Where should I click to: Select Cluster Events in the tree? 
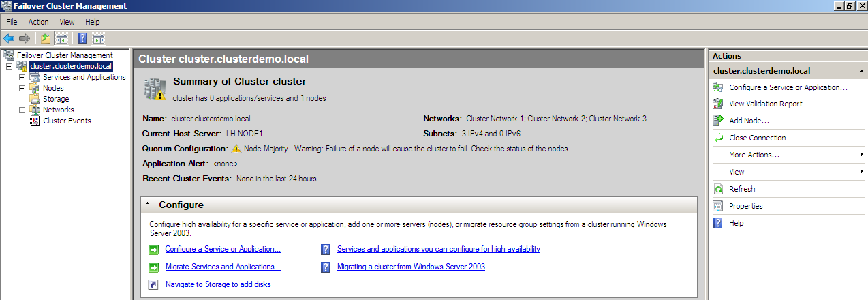click(x=67, y=121)
